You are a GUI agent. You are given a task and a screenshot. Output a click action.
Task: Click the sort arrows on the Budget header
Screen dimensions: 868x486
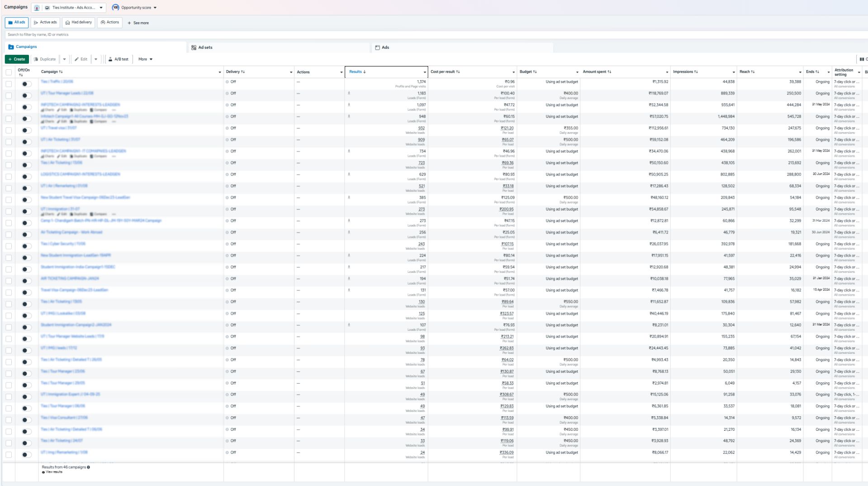(x=535, y=72)
